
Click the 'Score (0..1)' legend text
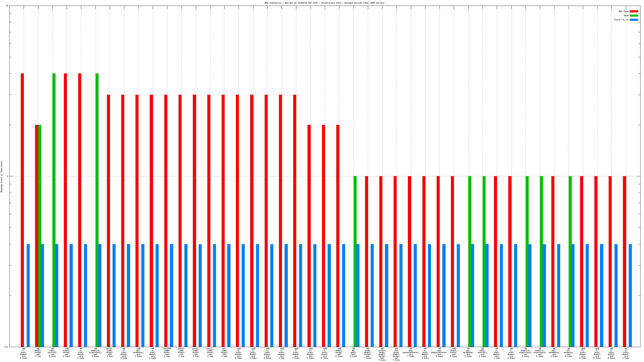click(621, 20)
